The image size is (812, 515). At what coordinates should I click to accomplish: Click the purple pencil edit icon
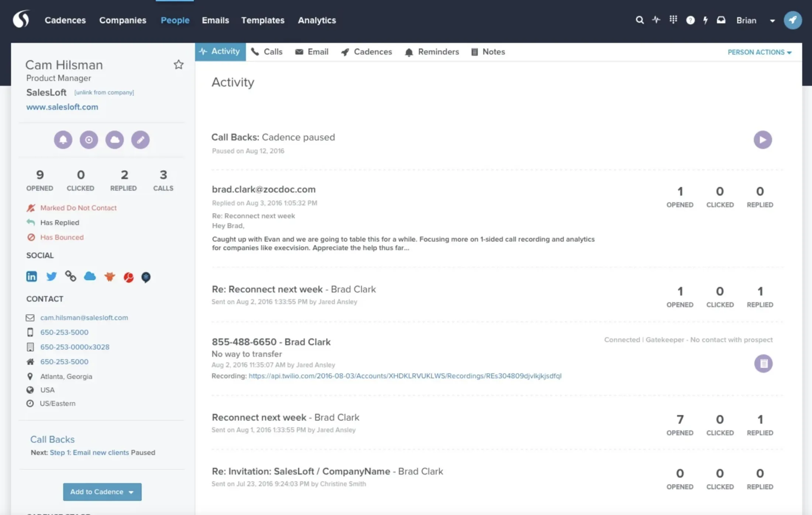click(140, 140)
